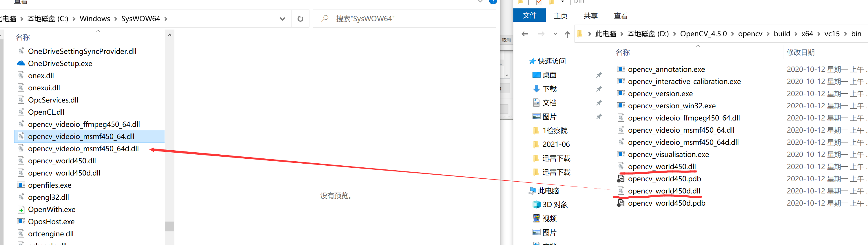868x245 pixels.
Task: Click OneDriveSetup.exe cloud icon
Action: click(21, 63)
